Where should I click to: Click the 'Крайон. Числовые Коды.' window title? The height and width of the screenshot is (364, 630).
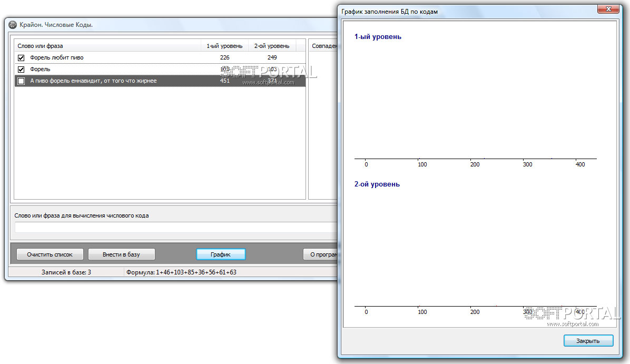pos(56,25)
